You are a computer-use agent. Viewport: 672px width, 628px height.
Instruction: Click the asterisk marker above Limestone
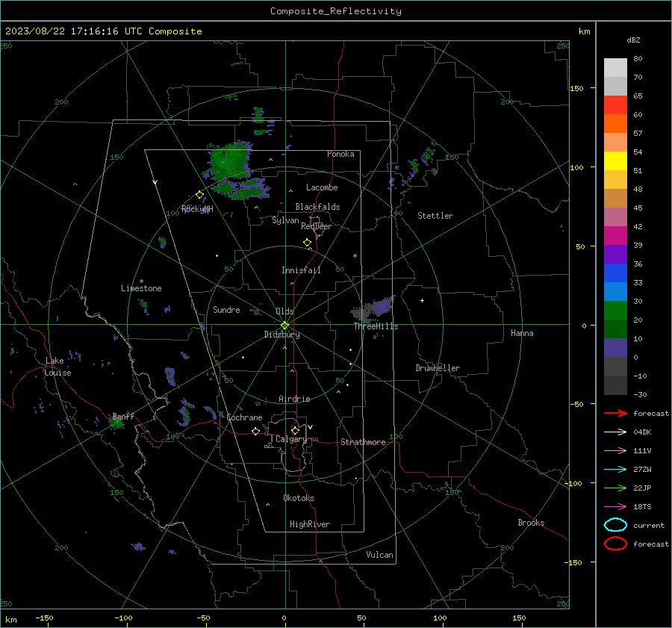pyautogui.click(x=141, y=282)
